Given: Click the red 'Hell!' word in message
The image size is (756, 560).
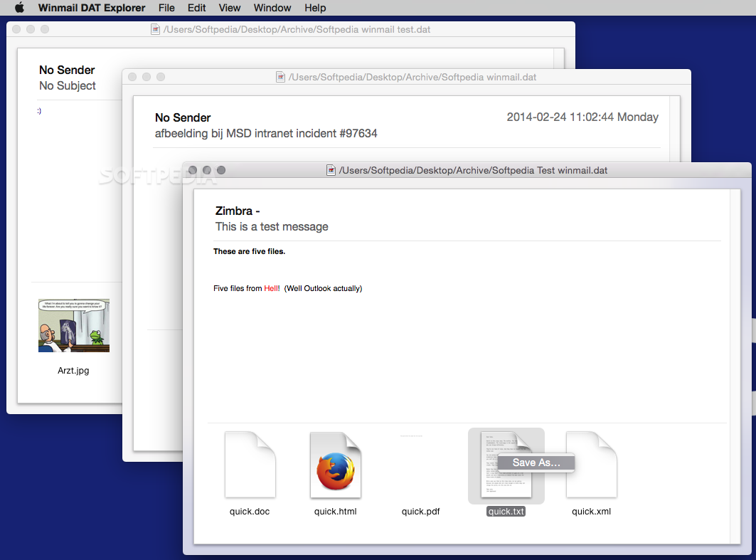Looking at the screenshot, I should point(272,288).
